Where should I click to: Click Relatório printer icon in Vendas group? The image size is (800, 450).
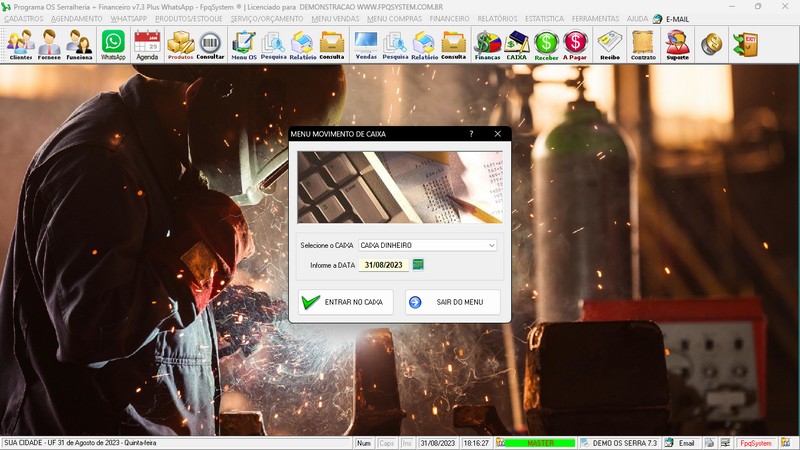click(x=424, y=45)
